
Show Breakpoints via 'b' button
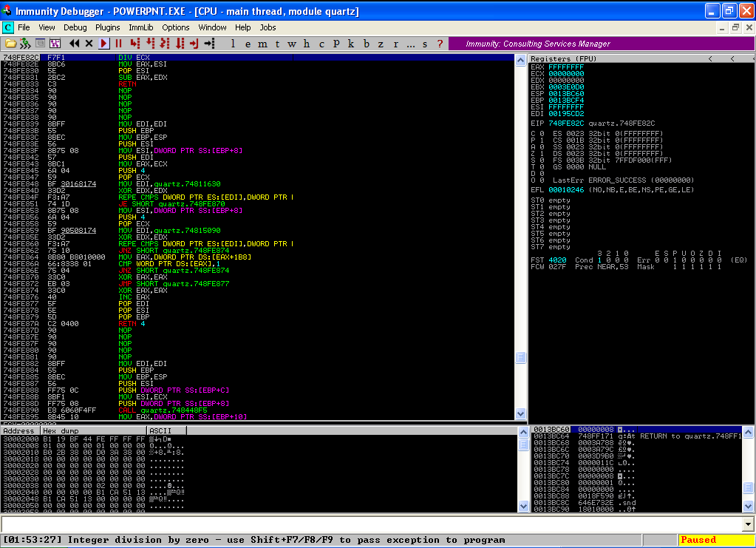pos(367,44)
